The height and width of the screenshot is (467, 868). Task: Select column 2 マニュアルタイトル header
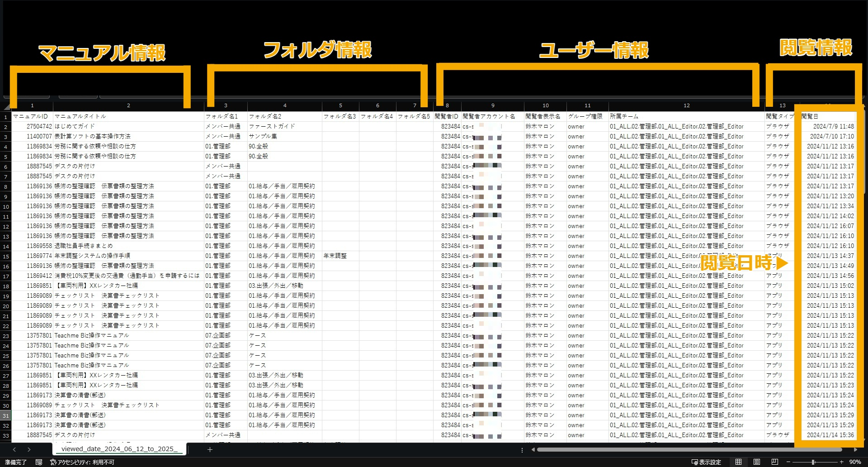[128, 105]
